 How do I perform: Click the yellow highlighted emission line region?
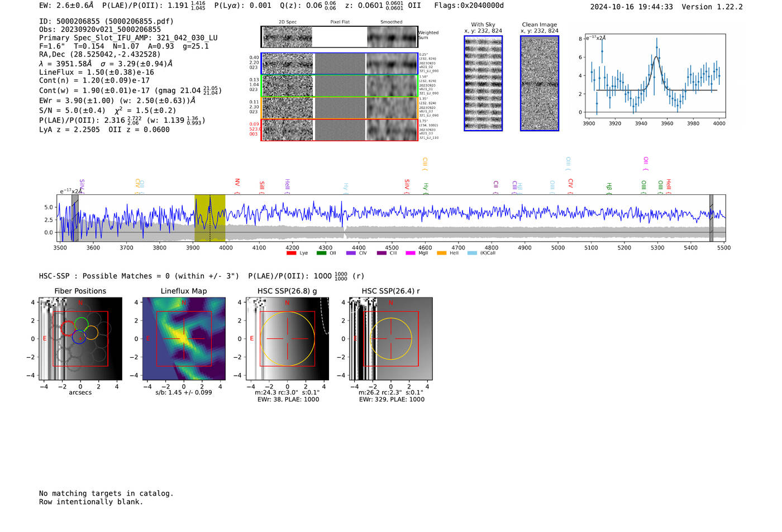click(210, 218)
